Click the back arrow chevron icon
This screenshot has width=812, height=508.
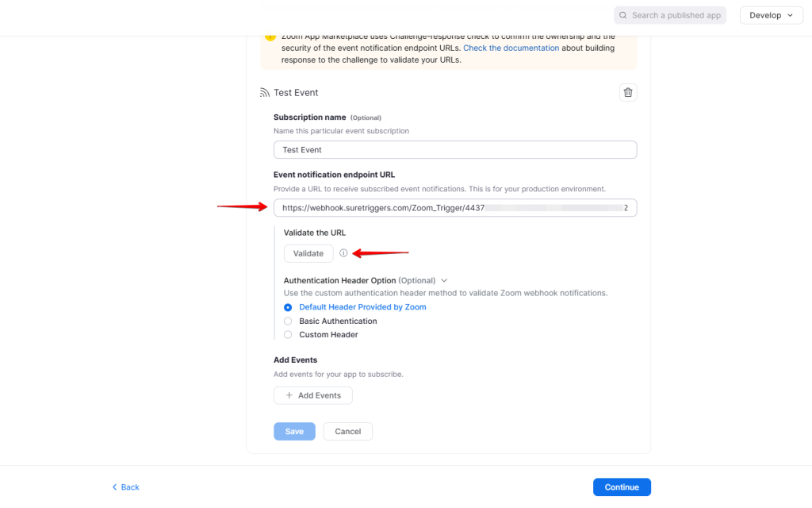tap(114, 487)
